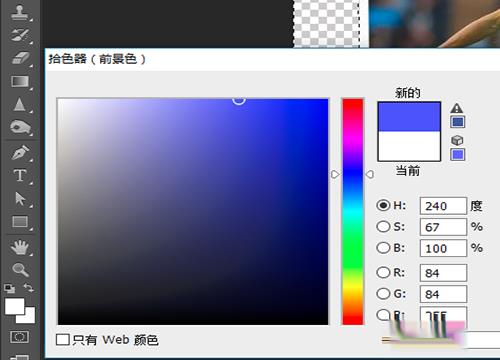Enable the 只有 Web 颜色 checkbox
This screenshot has width=500, height=360.
62,340
